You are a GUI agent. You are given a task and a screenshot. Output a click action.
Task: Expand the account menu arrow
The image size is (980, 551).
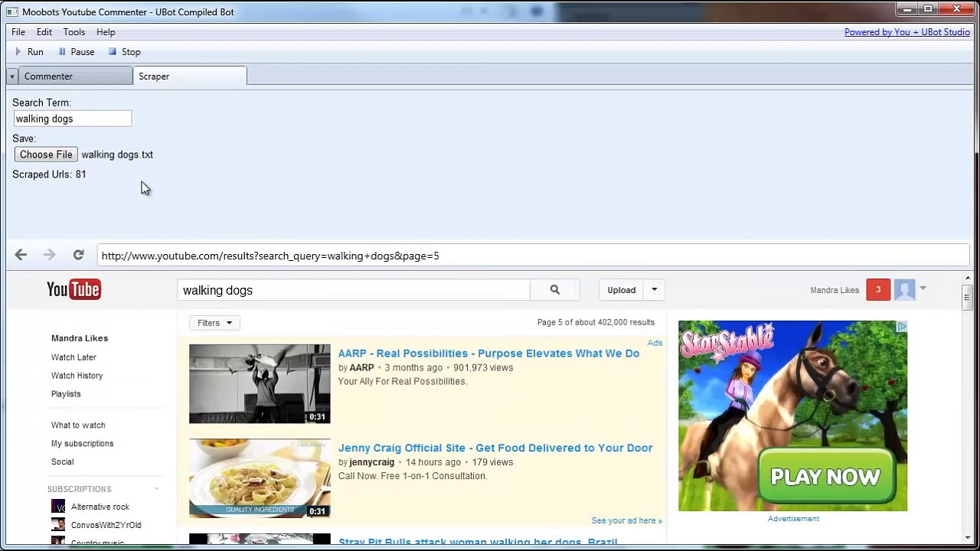click(x=923, y=289)
